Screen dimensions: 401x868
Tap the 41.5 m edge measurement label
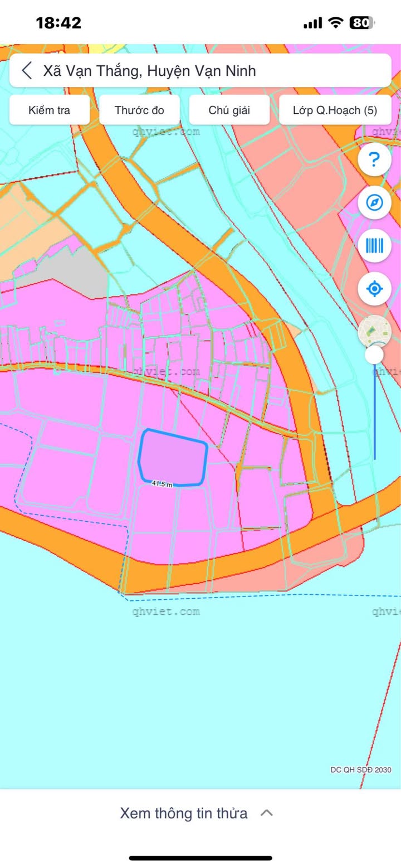pyautogui.click(x=162, y=484)
